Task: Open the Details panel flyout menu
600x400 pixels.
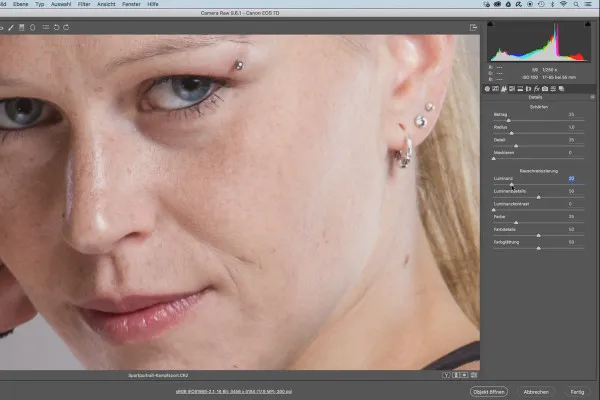Action: [593, 97]
